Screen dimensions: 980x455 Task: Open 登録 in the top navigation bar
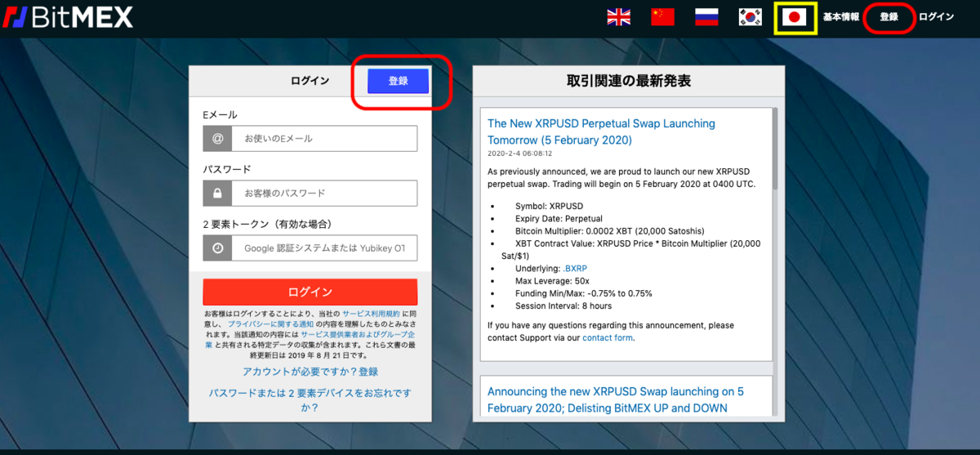(x=889, y=17)
